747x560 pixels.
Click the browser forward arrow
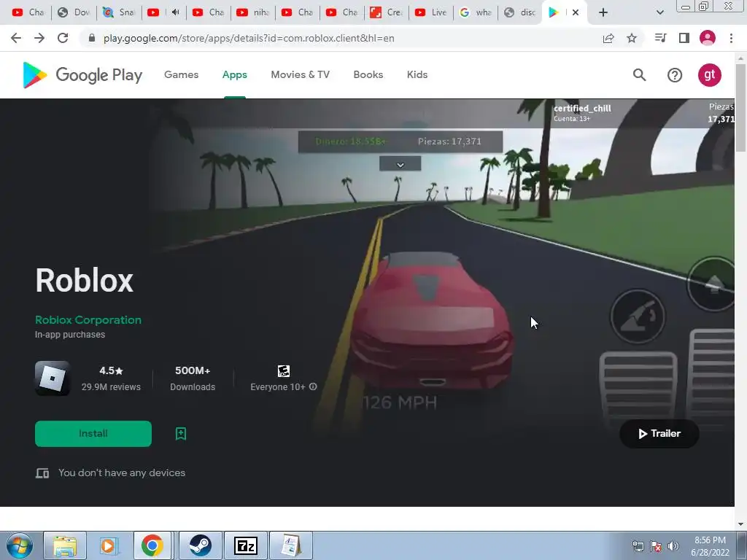tap(39, 38)
